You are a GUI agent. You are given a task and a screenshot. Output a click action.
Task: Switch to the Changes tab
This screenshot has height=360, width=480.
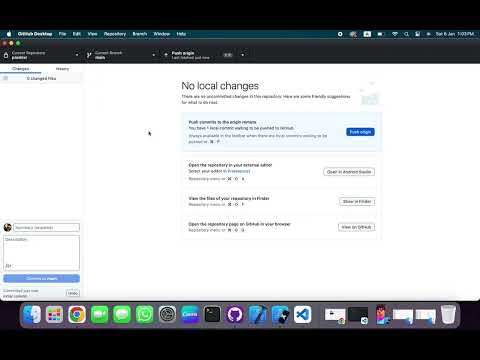pyautogui.click(x=21, y=69)
